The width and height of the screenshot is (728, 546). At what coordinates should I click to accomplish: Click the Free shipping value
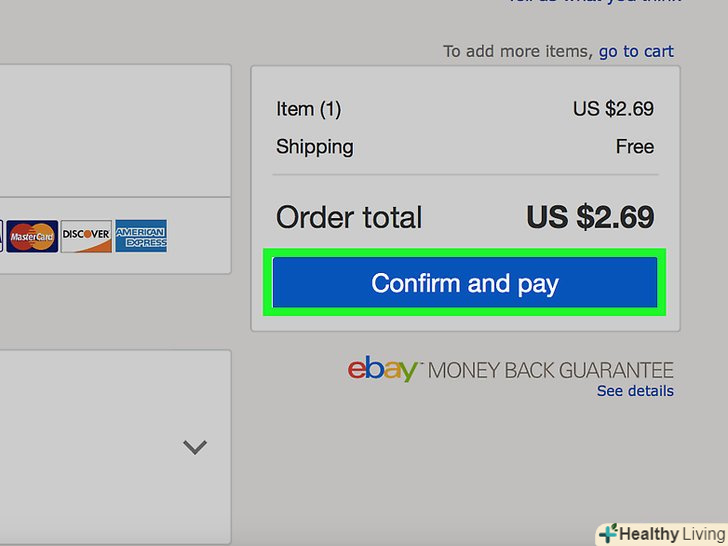point(634,147)
